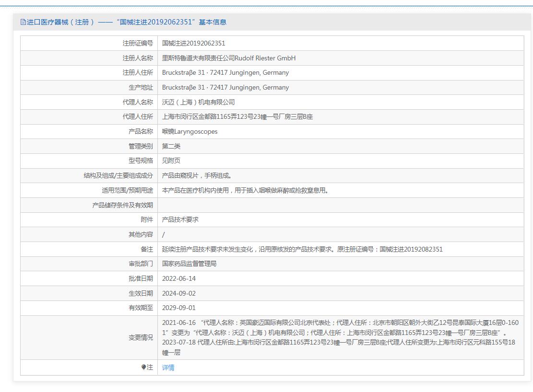The height and width of the screenshot is (392, 533).
Task: Click the 见附页 model specification value
Action: point(171,161)
